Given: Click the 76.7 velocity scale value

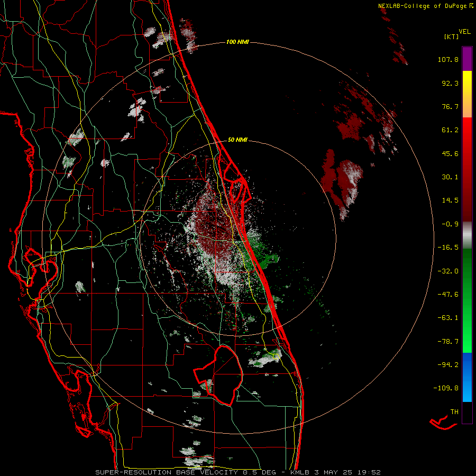Looking at the screenshot, I should click(x=450, y=106).
